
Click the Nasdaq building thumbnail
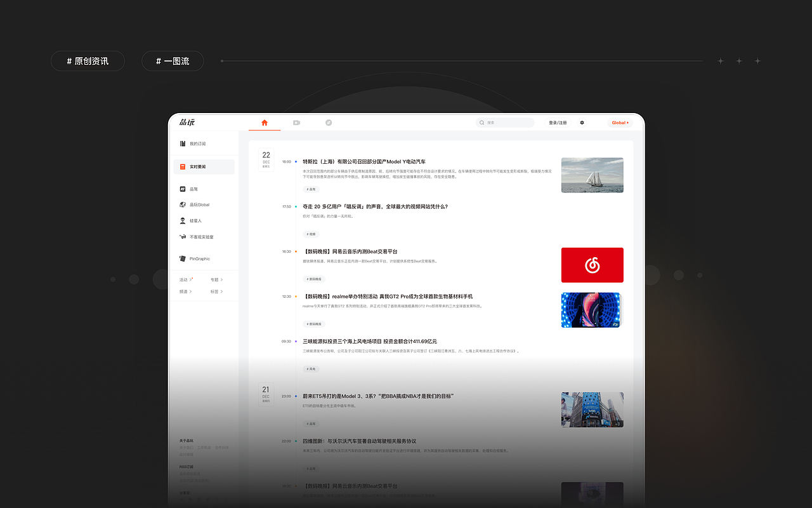(593, 410)
